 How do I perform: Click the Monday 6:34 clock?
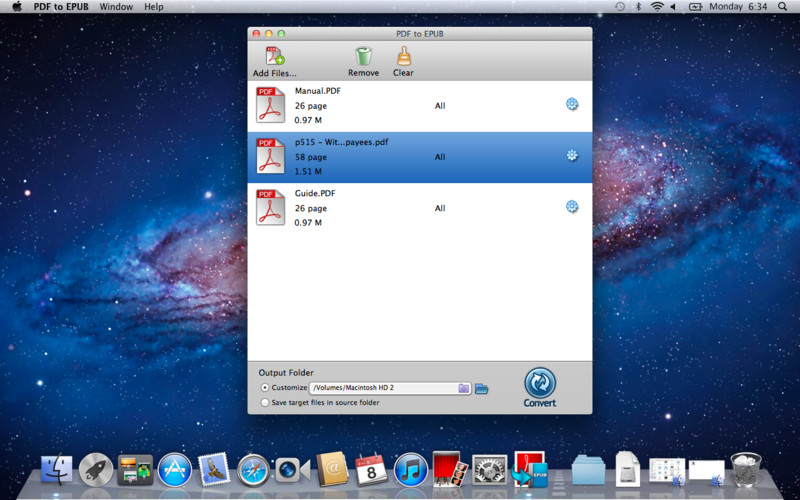click(738, 7)
